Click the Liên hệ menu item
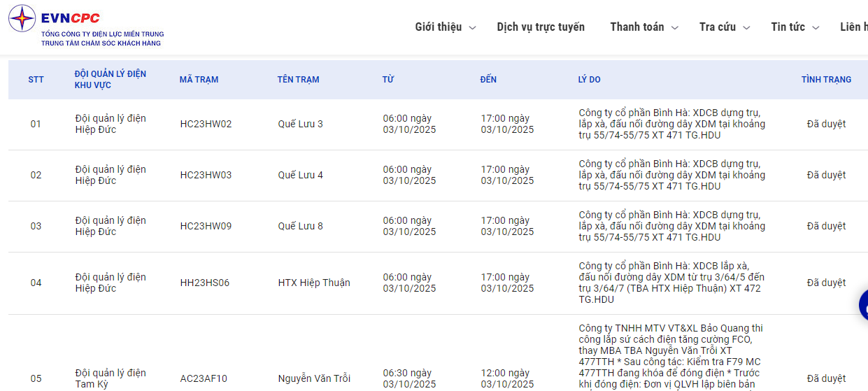 click(x=853, y=27)
